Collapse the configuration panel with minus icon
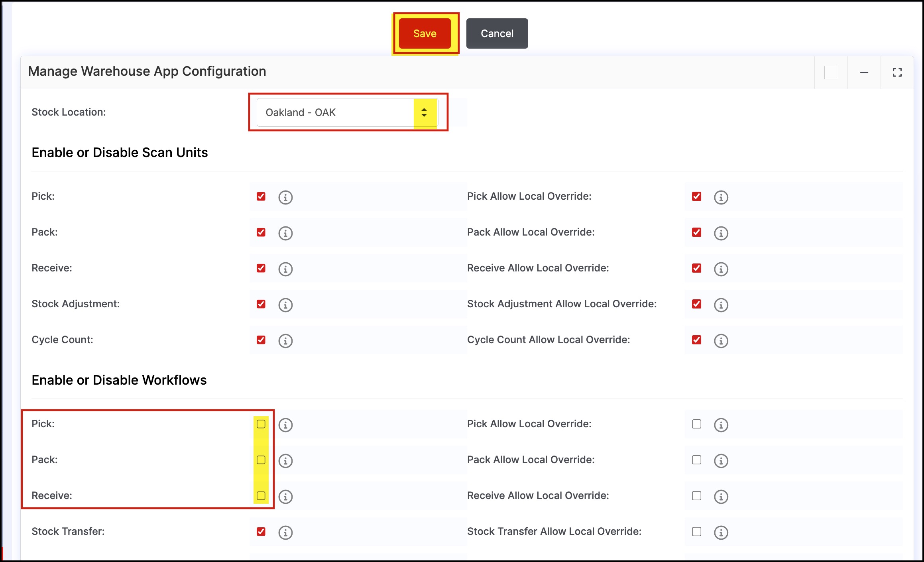 point(864,73)
